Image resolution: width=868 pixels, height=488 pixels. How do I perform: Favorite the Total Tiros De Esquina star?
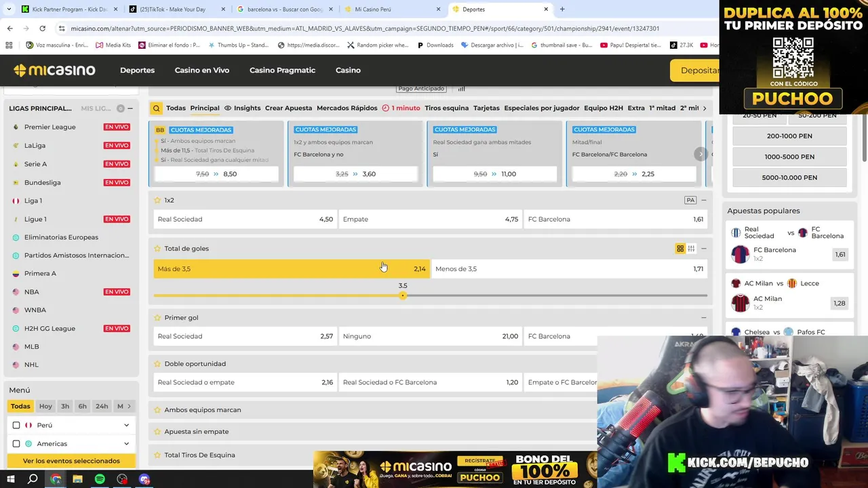(x=157, y=455)
